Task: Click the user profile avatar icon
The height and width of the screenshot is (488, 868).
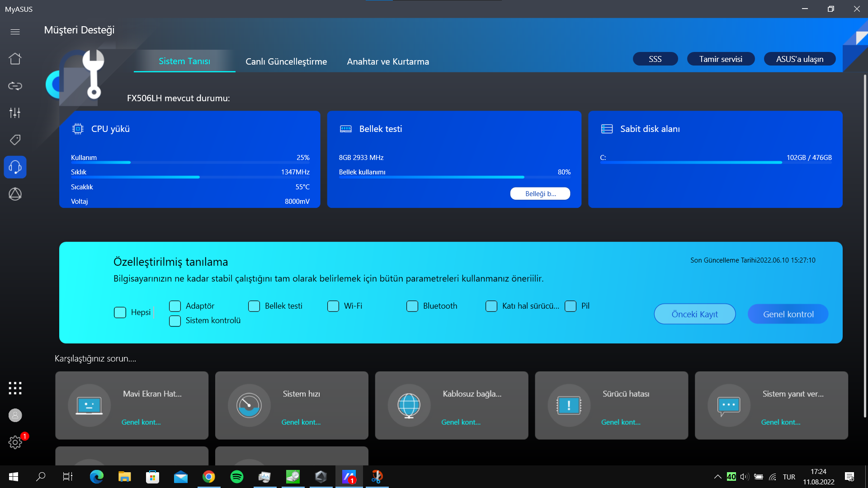Action: coord(15,415)
